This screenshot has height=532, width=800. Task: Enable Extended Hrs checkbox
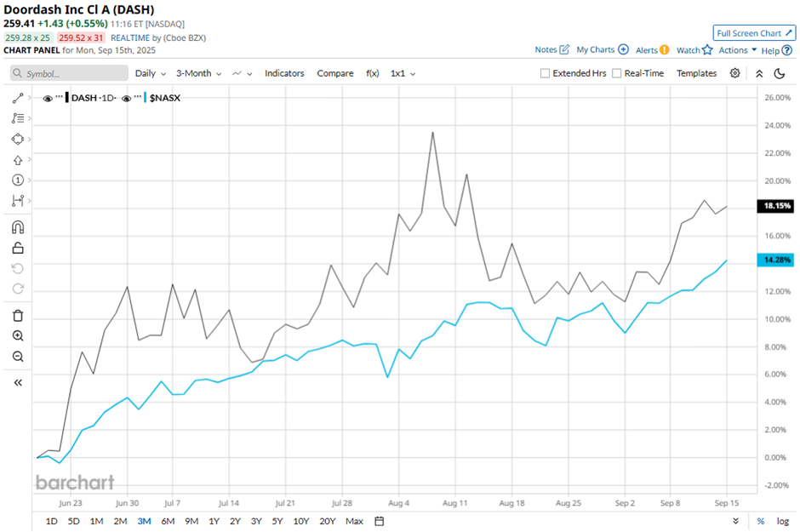point(545,73)
